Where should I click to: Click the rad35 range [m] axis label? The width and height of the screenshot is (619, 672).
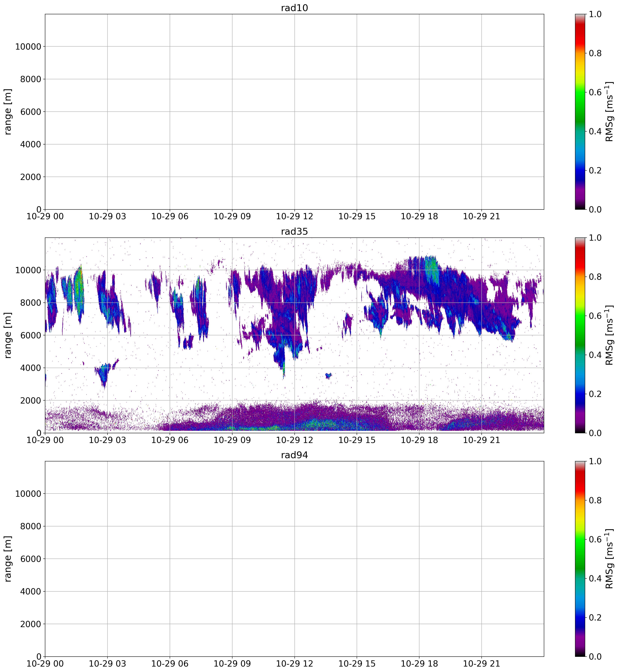pyautogui.click(x=8, y=335)
